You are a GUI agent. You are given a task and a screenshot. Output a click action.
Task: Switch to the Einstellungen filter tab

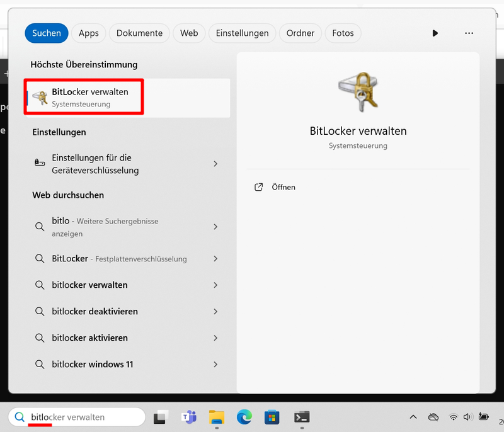pyautogui.click(x=242, y=33)
